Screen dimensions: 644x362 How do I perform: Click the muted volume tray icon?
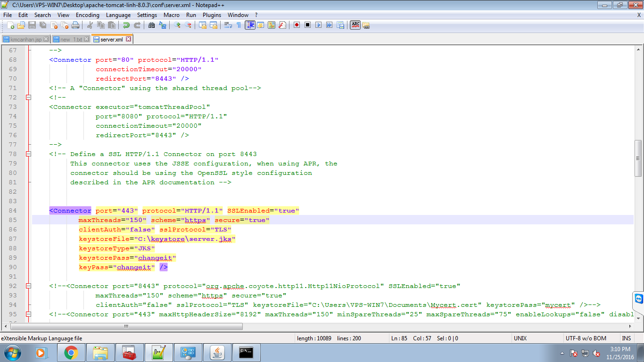point(596,353)
